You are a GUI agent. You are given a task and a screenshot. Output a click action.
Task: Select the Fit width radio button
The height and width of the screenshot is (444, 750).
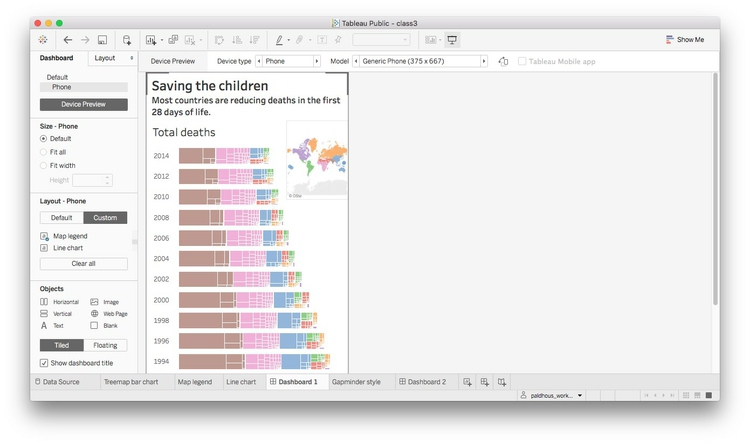[43, 165]
